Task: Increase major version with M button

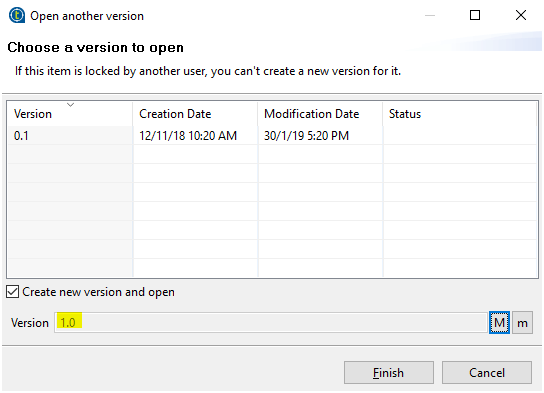Action: click(499, 323)
